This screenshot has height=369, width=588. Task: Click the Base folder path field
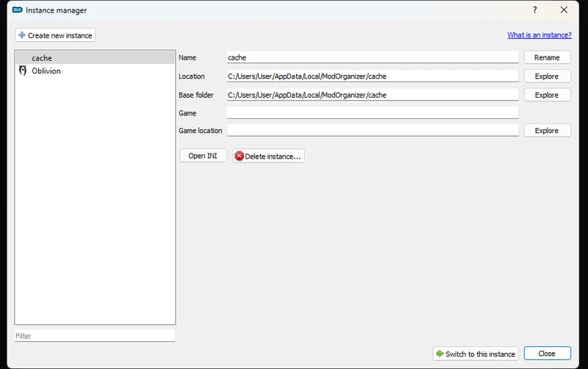click(373, 95)
